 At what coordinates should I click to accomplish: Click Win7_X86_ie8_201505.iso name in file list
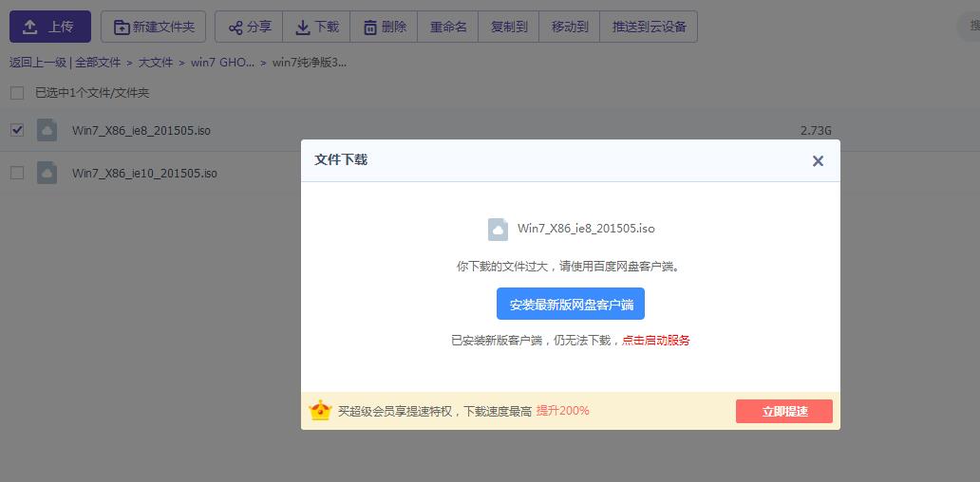pyautogui.click(x=141, y=131)
